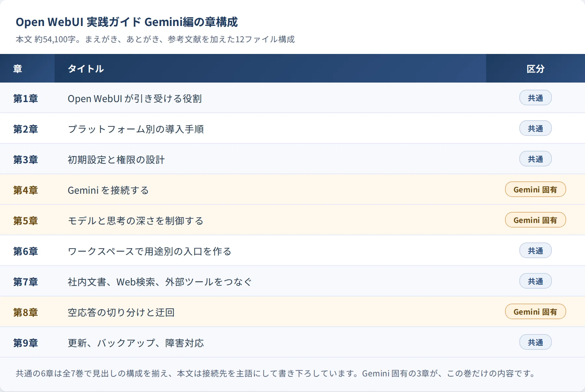585x392 pixels.
Task: Click the 共通 badge in the 第2章 row
Action: 536,128
